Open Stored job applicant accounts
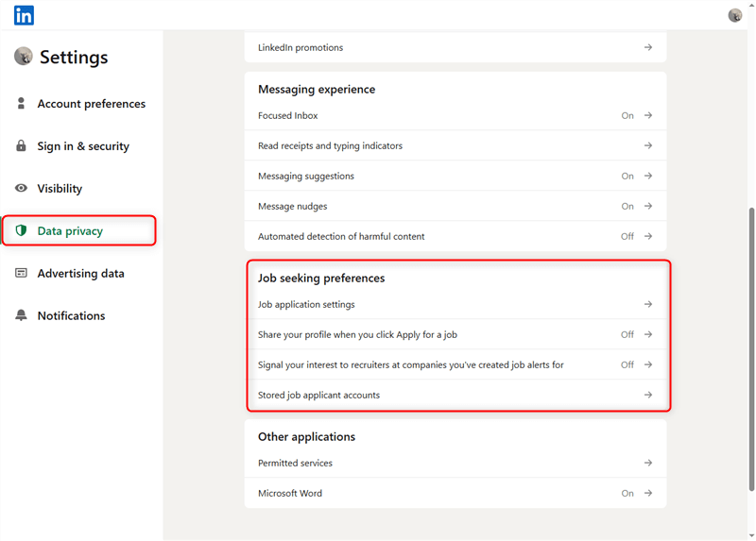The height and width of the screenshot is (541, 756). click(x=455, y=395)
